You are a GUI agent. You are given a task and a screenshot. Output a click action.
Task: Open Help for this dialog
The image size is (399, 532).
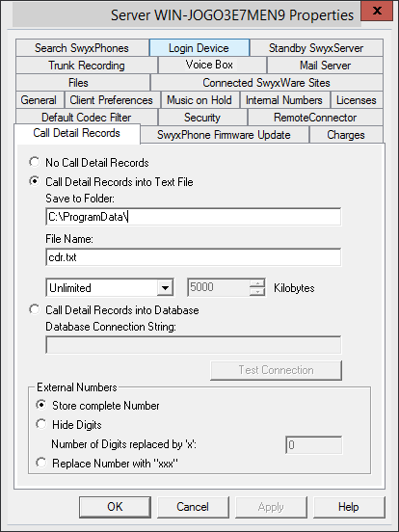point(349,507)
